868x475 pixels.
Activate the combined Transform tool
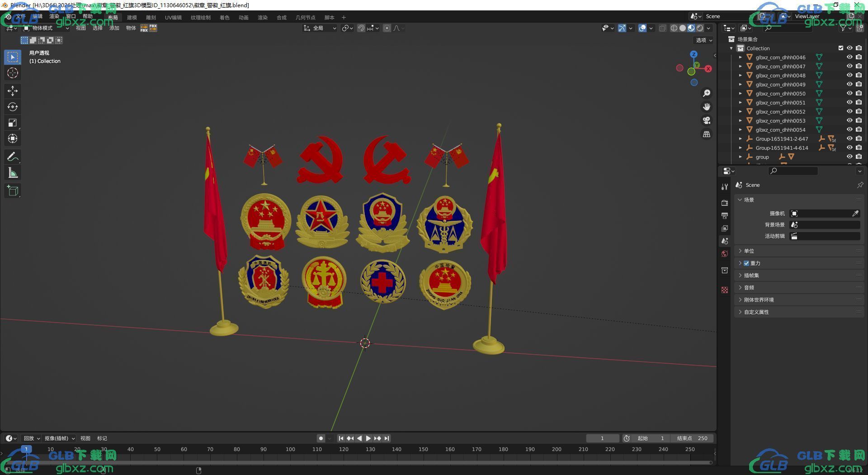(13, 138)
